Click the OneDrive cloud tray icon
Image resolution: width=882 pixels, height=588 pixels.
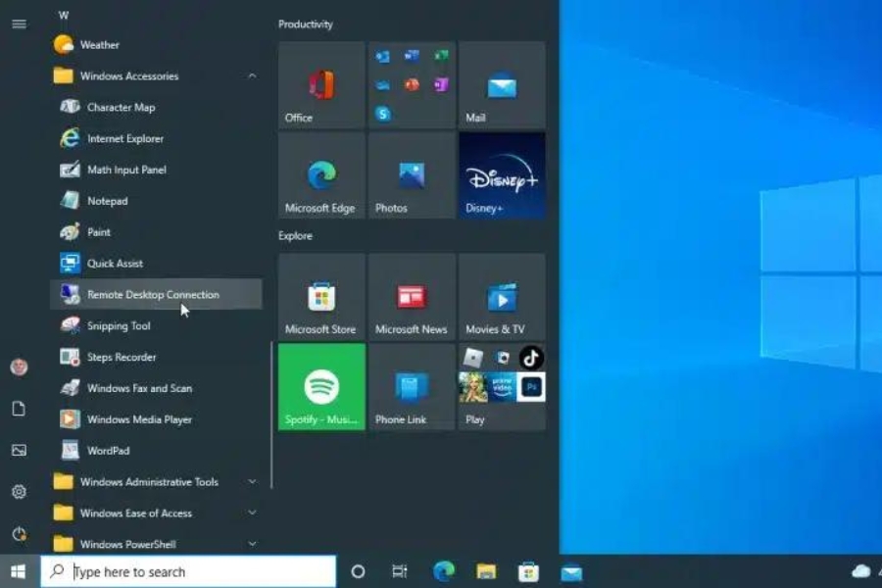point(860,571)
